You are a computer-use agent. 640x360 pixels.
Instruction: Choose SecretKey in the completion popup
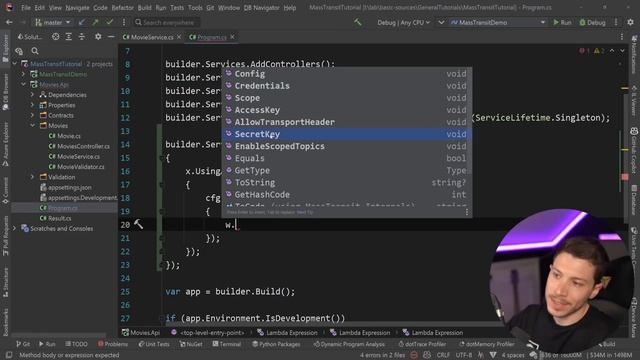pos(346,134)
